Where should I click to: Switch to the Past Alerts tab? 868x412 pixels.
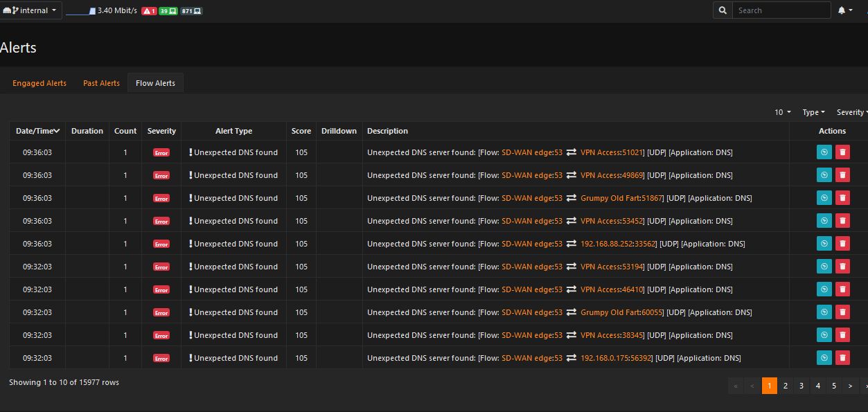tap(101, 82)
